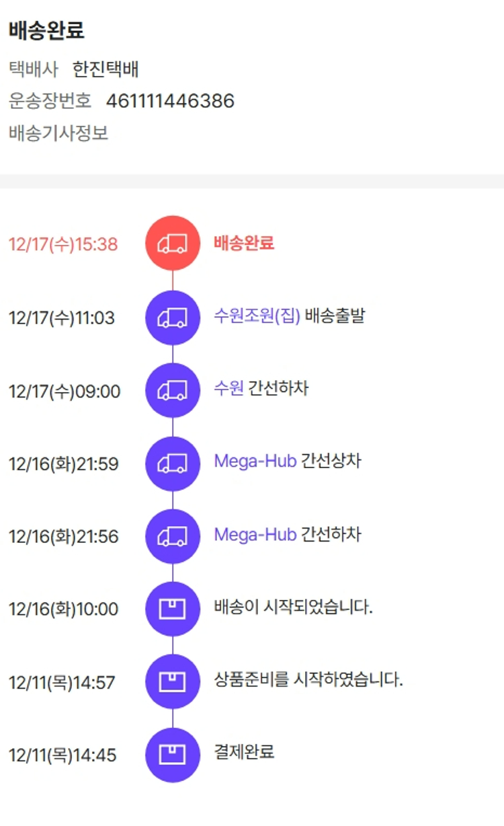This screenshot has height=826, width=504.
Task: Open the 수원 location link
Action: click(x=228, y=388)
